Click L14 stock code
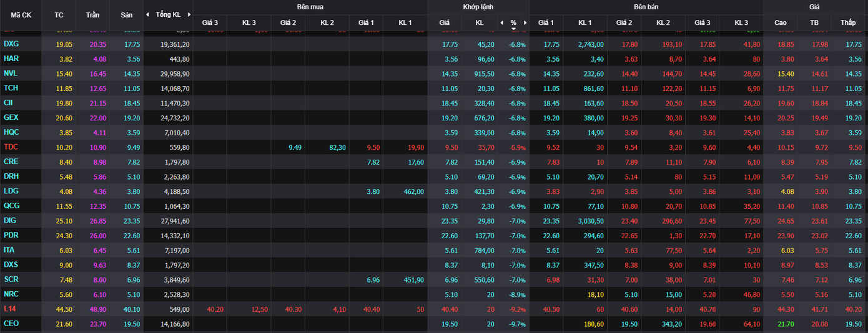This screenshot has width=868, height=333. pos(9,309)
